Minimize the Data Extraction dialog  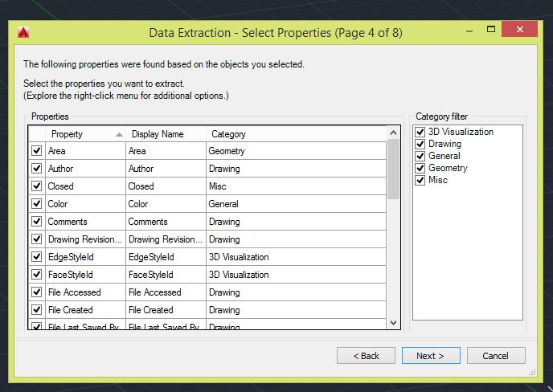469,31
